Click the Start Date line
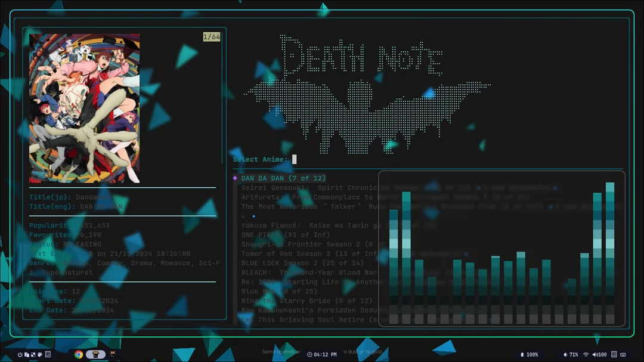The image size is (644, 362). click(74, 301)
